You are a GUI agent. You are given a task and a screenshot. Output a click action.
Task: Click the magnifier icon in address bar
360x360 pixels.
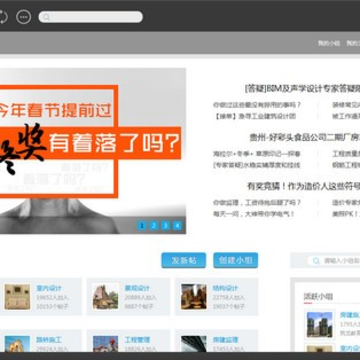[x=46, y=17]
